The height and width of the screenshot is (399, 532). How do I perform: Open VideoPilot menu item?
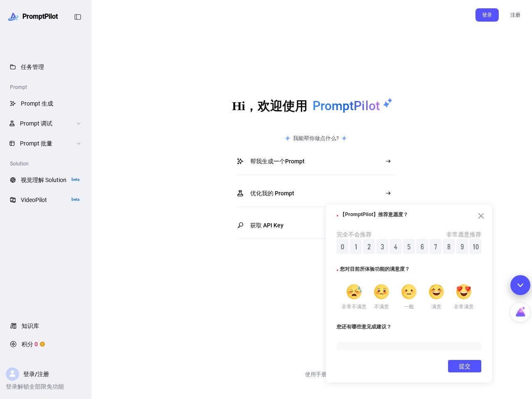pos(45,200)
